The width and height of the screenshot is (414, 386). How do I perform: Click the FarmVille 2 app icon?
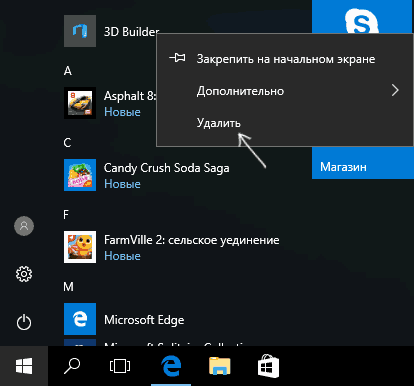[x=80, y=247]
